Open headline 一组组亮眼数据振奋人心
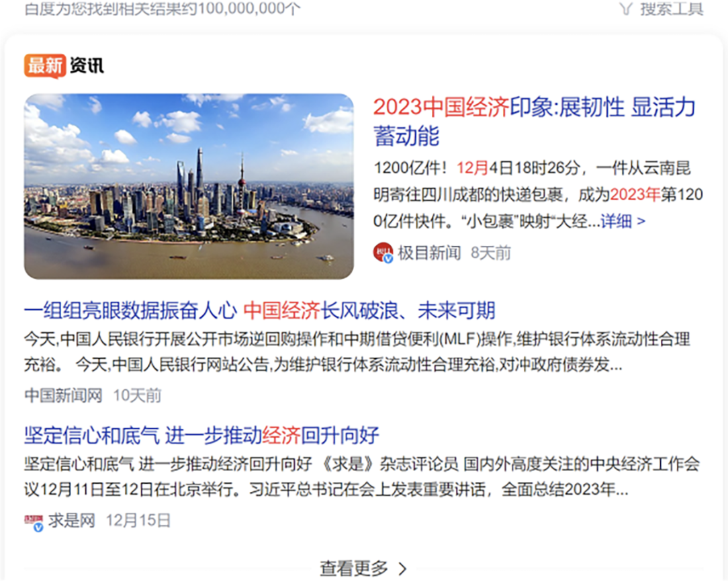Image resolution: width=728 pixels, height=582 pixels. (259, 310)
